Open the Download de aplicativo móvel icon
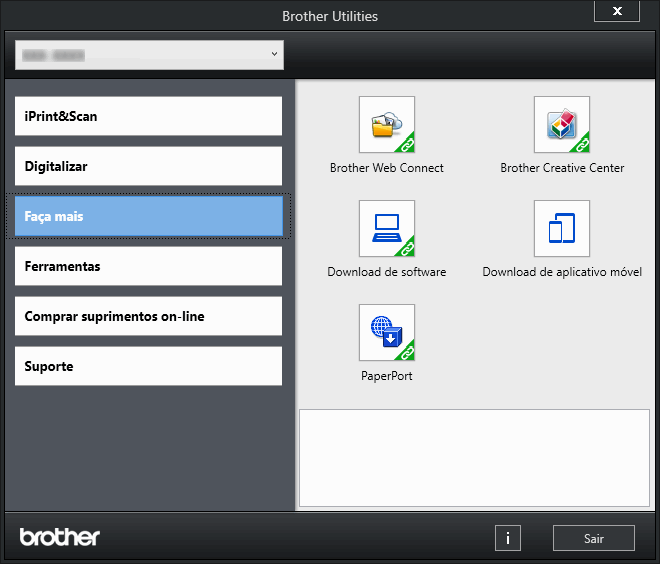The height and width of the screenshot is (564, 660). coord(562,229)
